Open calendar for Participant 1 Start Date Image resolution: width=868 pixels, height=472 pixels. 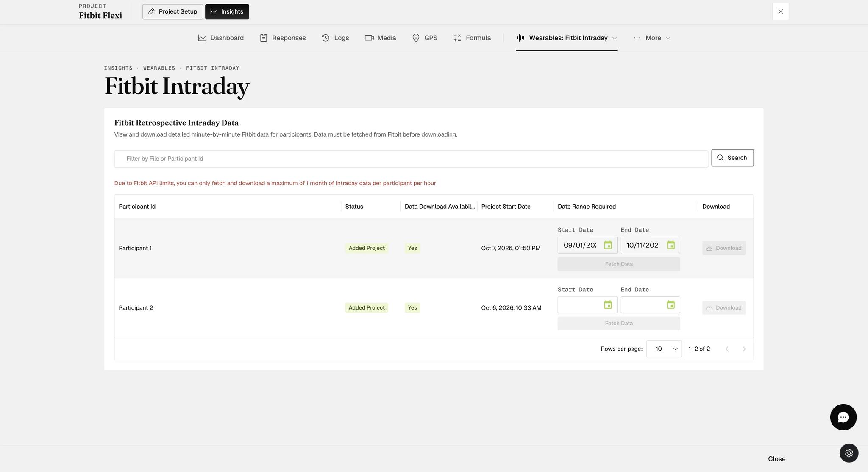click(608, 245)
